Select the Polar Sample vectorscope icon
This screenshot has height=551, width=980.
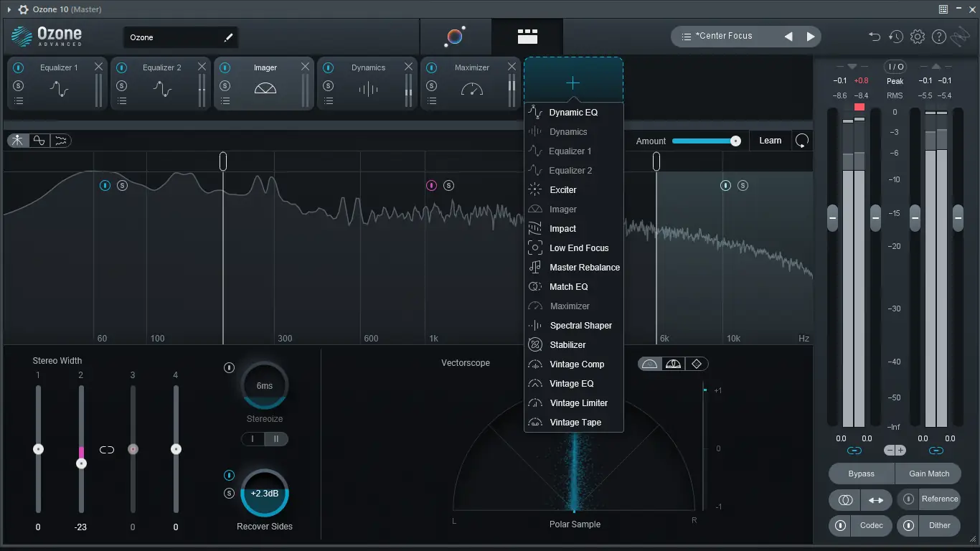tap(650, 364)
